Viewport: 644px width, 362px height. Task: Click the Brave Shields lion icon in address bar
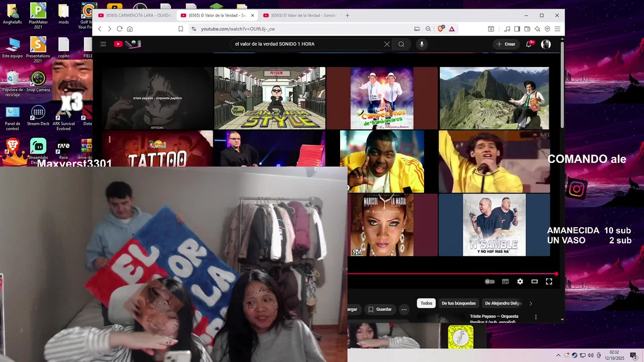(x=441, y=29)
